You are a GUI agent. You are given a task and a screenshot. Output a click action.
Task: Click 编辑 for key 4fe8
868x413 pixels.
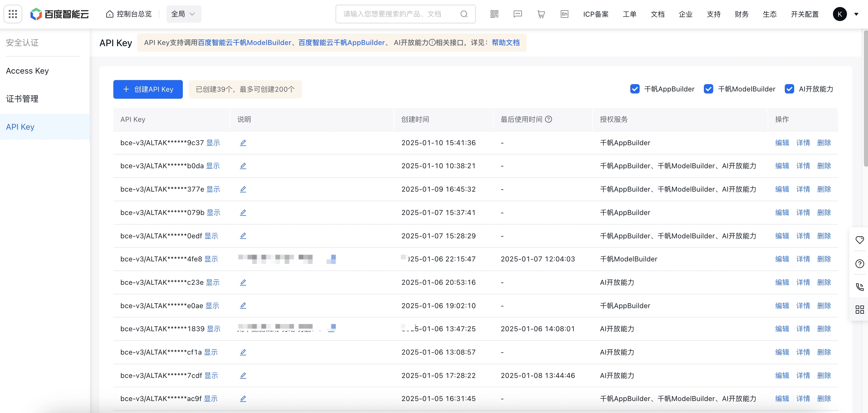[x=782, y=259]
